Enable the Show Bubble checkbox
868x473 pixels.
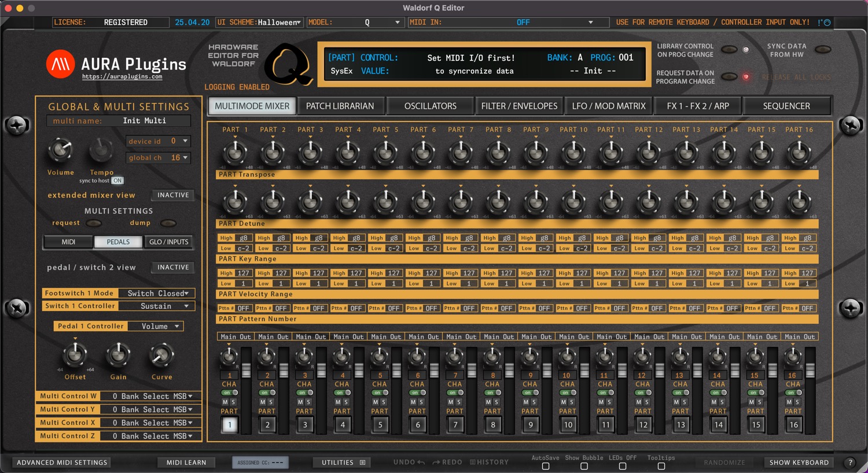tap(584, 466)
